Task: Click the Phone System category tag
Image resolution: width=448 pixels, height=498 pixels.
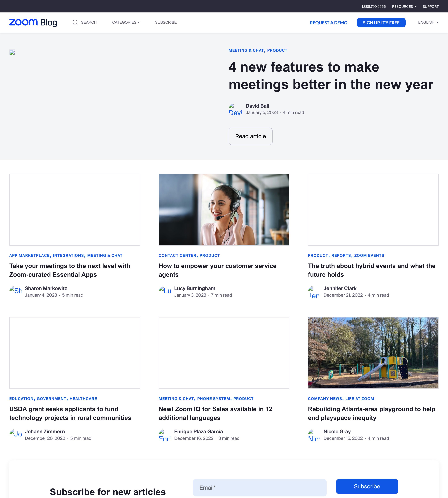Action: tap(214, 399)
